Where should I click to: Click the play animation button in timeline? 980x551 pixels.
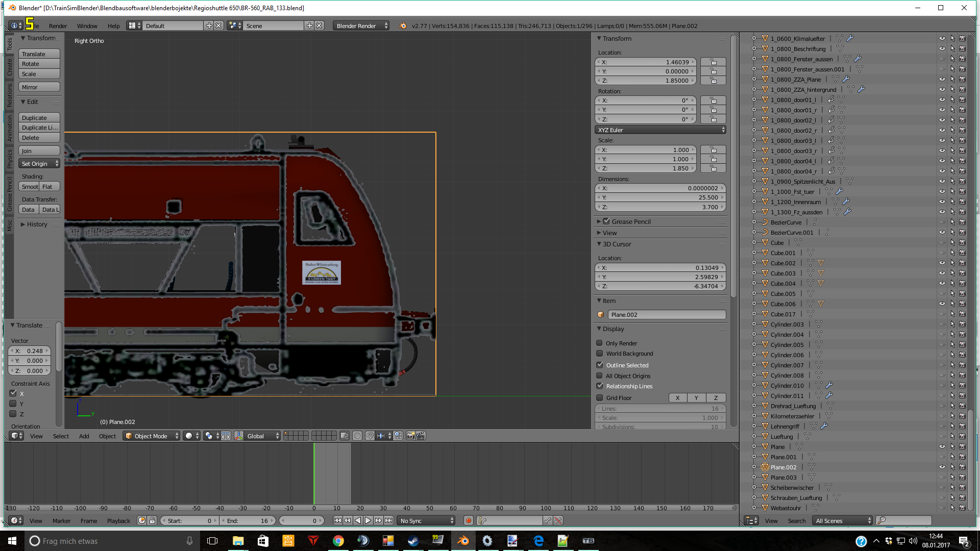click(x=368, y=520)
